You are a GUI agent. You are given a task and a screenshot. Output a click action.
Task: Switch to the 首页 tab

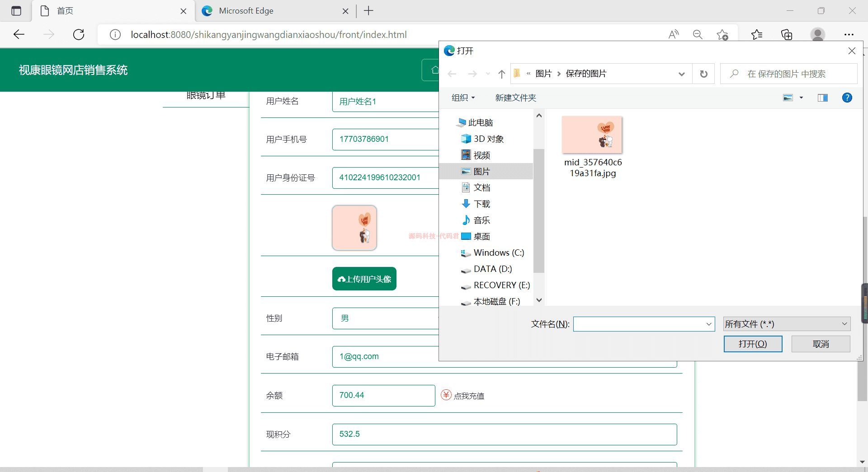coord(113,11)
